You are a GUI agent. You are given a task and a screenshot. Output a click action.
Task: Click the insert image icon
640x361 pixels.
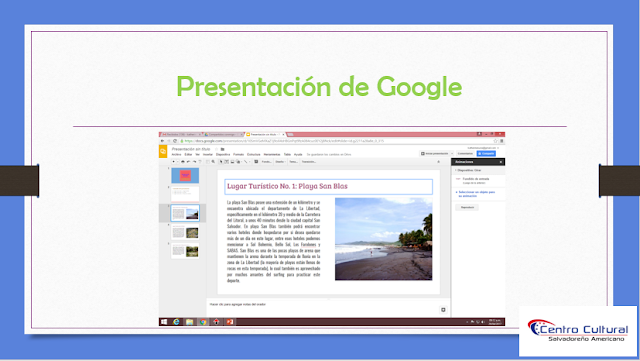pos(232,162)
